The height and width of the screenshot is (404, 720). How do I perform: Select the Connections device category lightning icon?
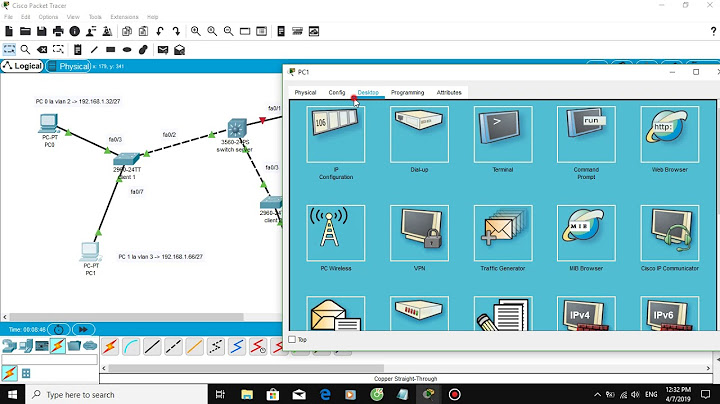pyautogui.click(x=57, y=346)
